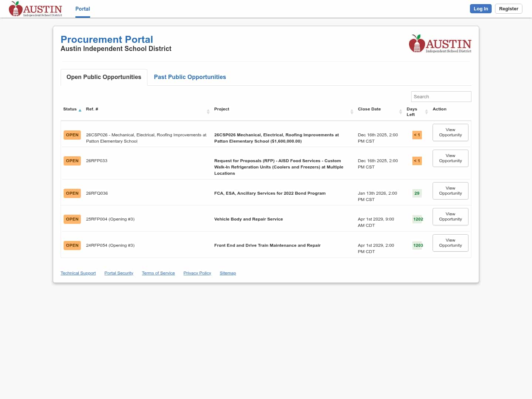The width and height of the screenshot is (532, 399).
Task: View Opportunity for Vehicle Body and Repair Service
Action: pyautogui.click(x=450, y=216)
